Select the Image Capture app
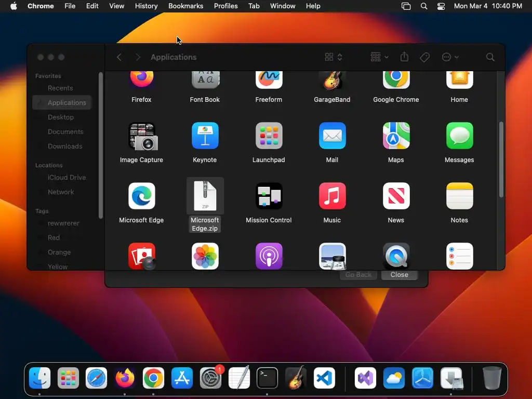This screenshot has height=399, width=532. [142, 136]
